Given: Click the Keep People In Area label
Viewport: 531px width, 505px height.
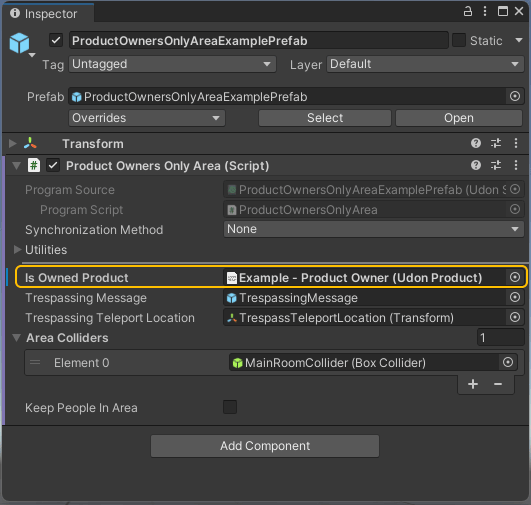Looking at the screenshot, I should point(81,407).
